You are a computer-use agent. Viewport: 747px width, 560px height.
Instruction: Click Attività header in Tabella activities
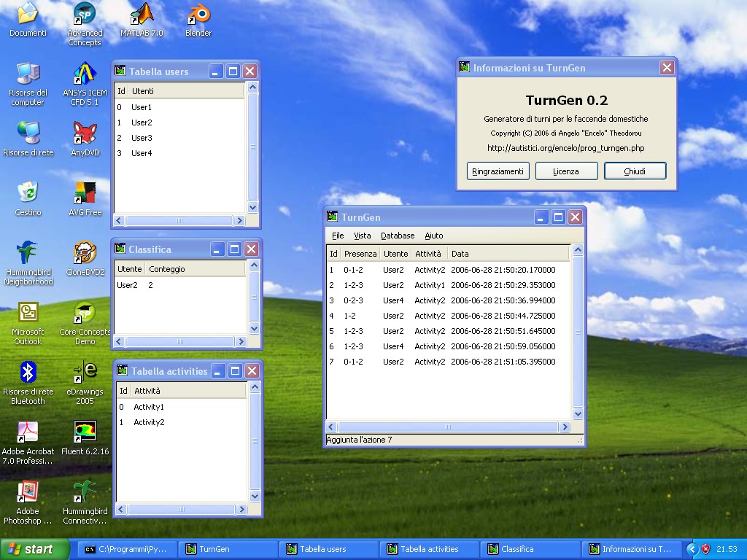coord(189,391)
